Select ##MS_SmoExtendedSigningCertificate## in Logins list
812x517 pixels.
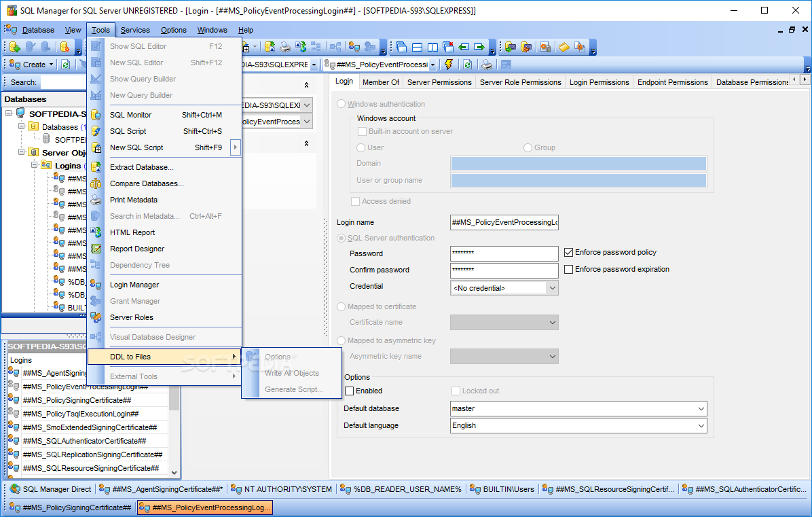[x=90, y=427]
